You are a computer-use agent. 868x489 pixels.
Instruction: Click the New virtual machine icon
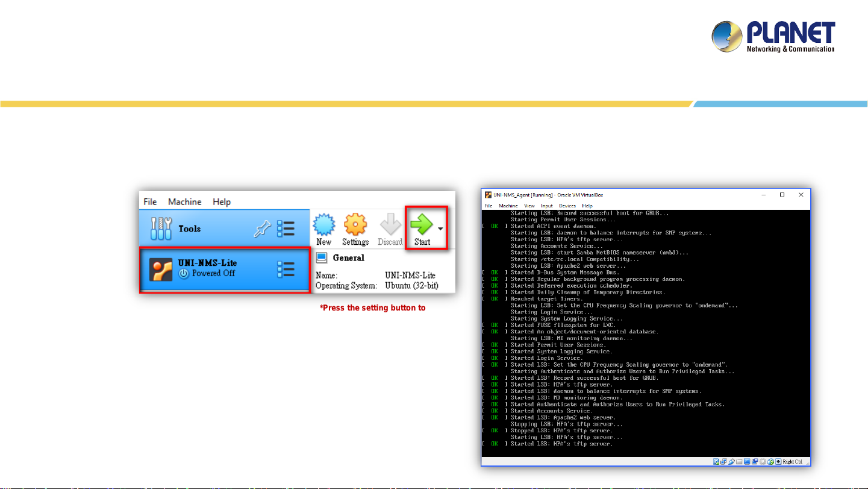point(323,224)
